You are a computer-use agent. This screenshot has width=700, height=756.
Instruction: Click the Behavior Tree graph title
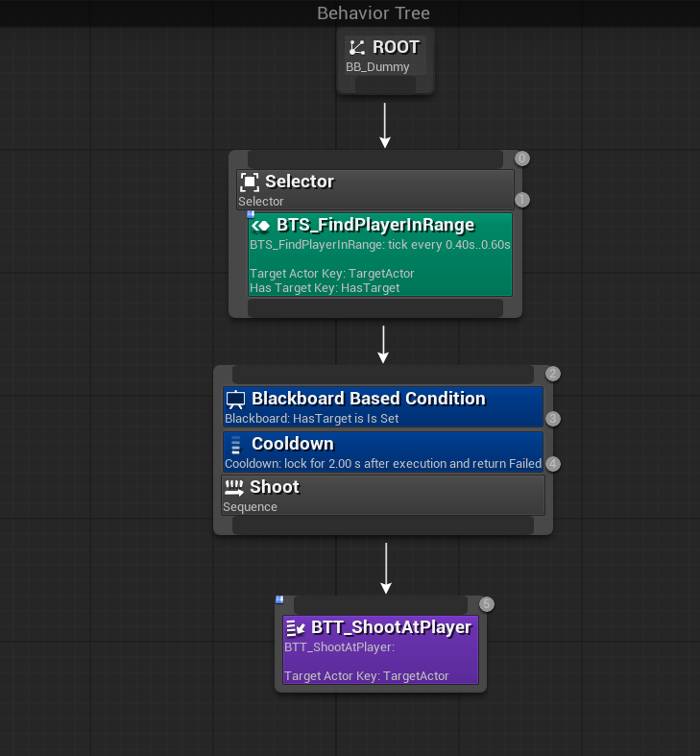click(x=374, y=13)
